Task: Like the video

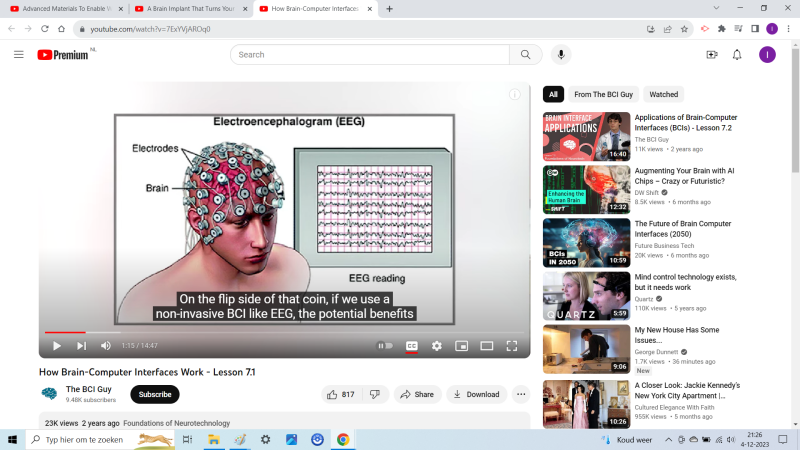Action: (341, 394)
